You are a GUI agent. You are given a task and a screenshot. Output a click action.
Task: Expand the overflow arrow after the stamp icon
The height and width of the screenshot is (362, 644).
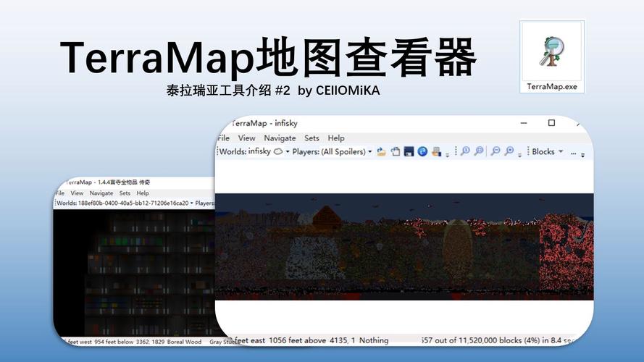click(x=447, y=155)
